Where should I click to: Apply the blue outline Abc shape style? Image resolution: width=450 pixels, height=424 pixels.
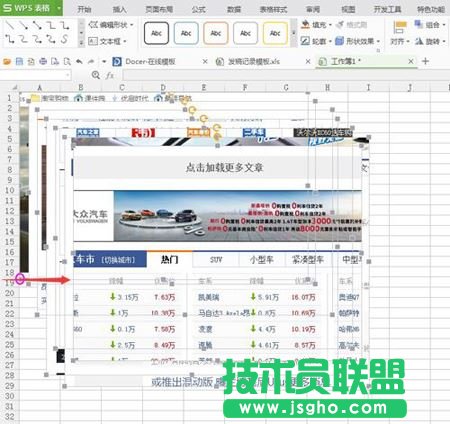186,33
